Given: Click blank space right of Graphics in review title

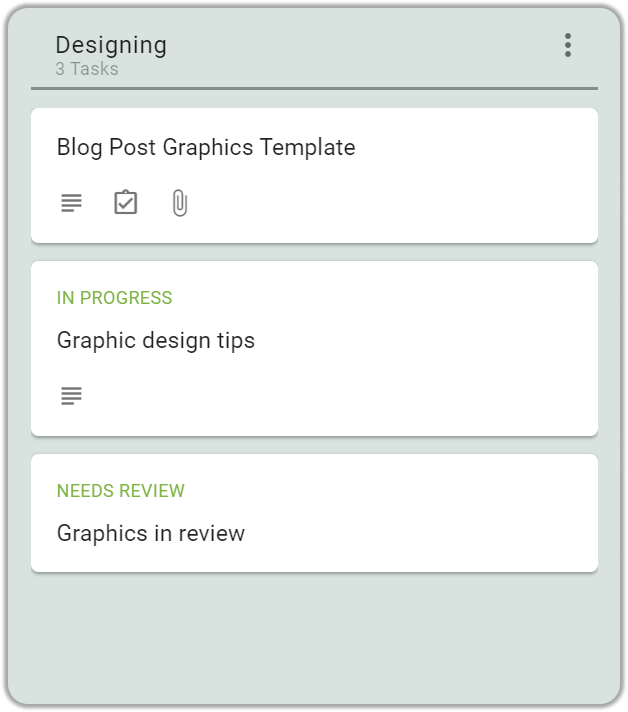Looking at the screenshot, I should (418, 533).
